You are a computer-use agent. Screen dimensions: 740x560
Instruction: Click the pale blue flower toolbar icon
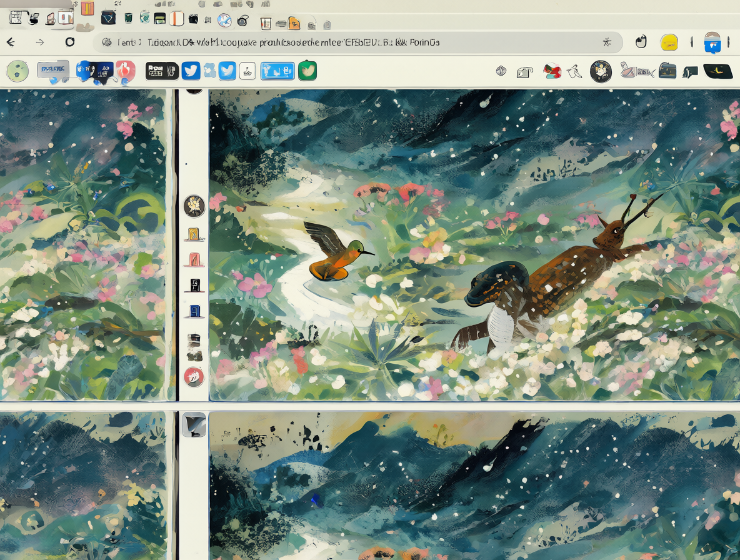tap(209, 71)
